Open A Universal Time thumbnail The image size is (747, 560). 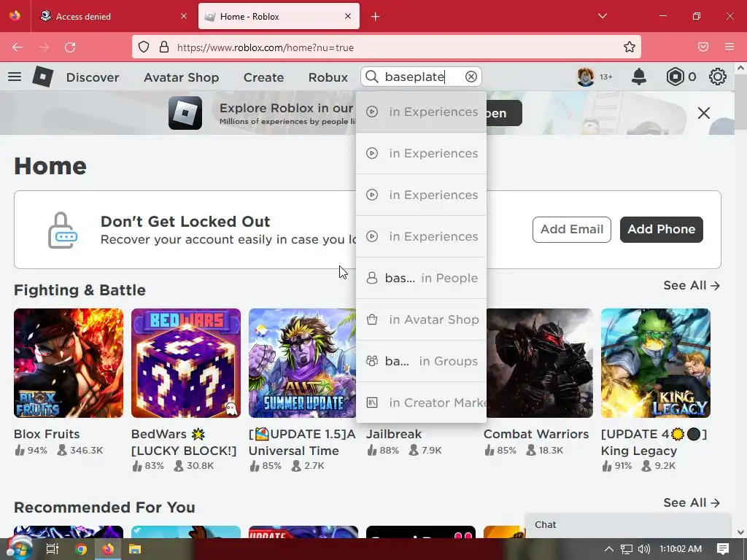pyautogui.click(x=302, y=363)
